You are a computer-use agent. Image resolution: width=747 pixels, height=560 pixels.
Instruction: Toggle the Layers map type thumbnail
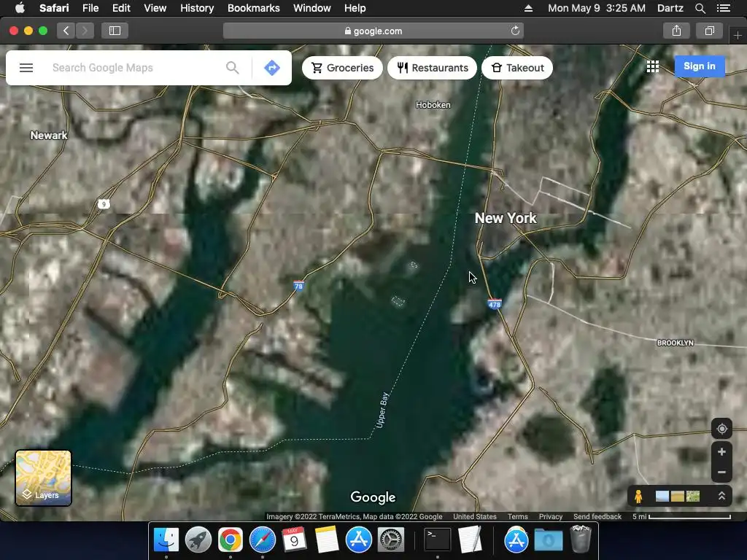click(x=43, y=478)
